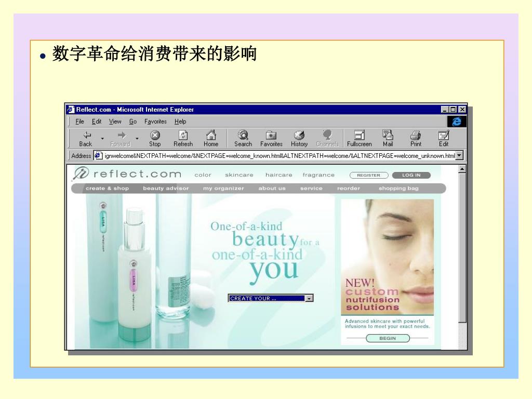Open the Edit menu in menu bar
The height and width of the screenshot is (399, 532).
coord(97,122)
